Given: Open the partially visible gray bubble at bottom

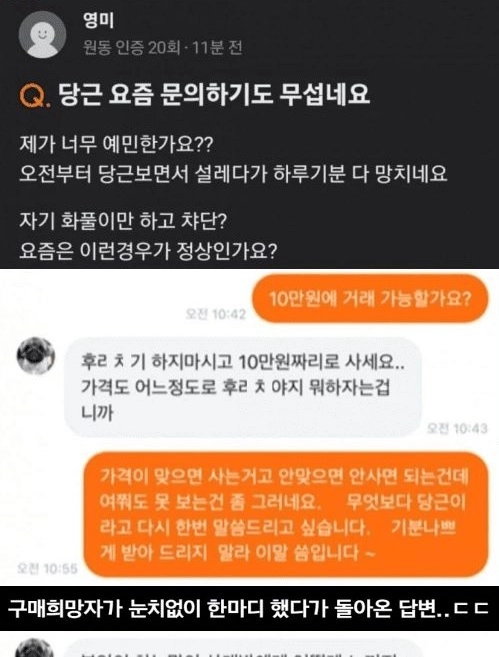Looking at the screenshot, I should [241, 648].
